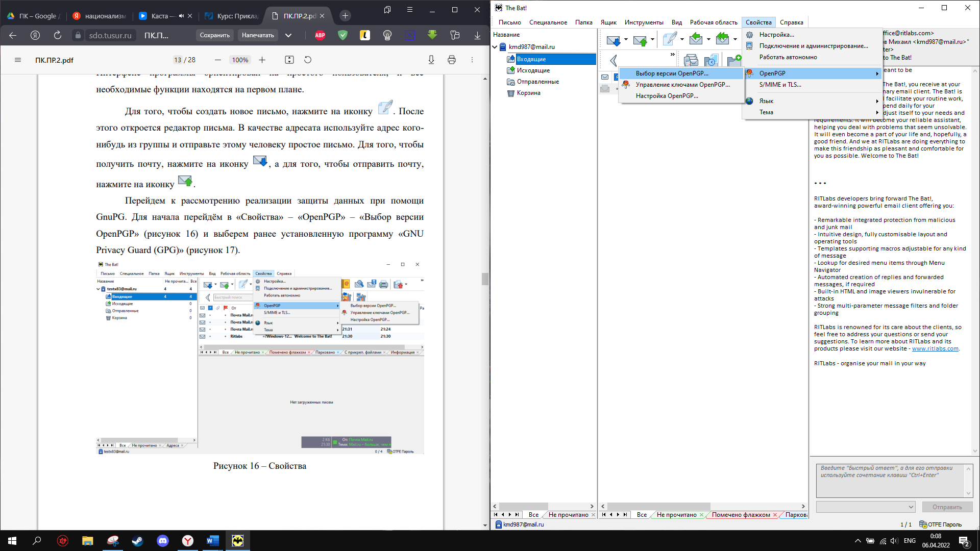The width and height of the screenshot is (980, 551).
Task: Click the new folder icon in The Bat! toolbar
Action: (734, 61)
